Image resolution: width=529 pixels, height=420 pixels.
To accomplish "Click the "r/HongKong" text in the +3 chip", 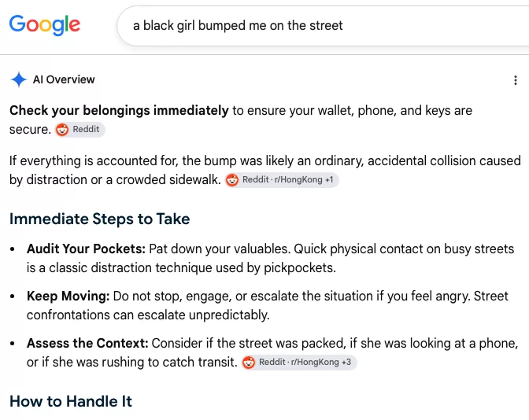I will (x=315, y=363).
